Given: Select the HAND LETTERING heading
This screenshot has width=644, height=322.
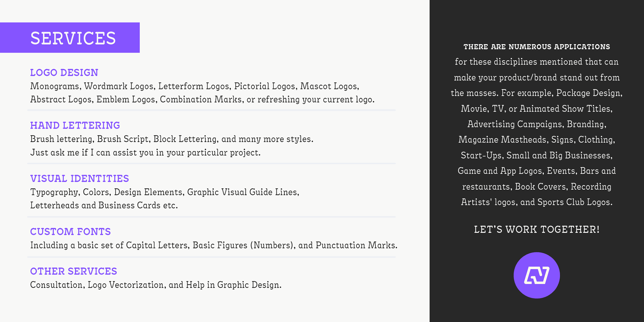Looking at the screenshot, I should tap(75, 125).
